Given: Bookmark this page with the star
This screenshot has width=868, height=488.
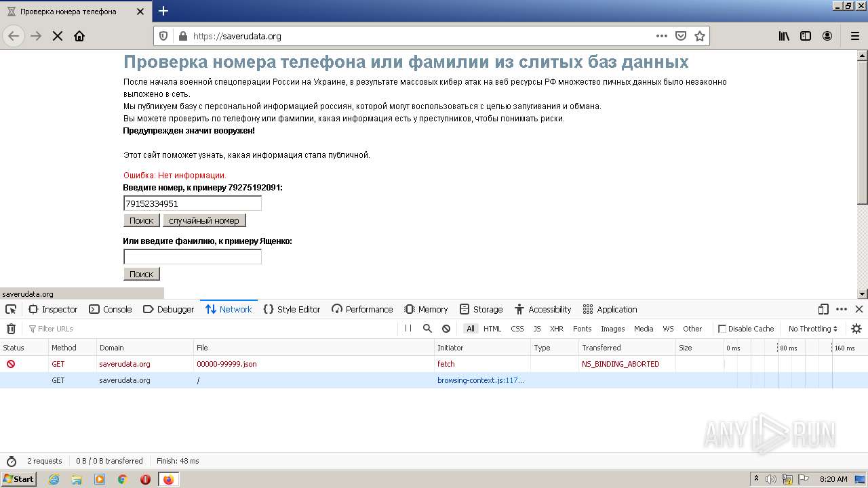Looking at the screenshot, I should [x=700, y=36].
